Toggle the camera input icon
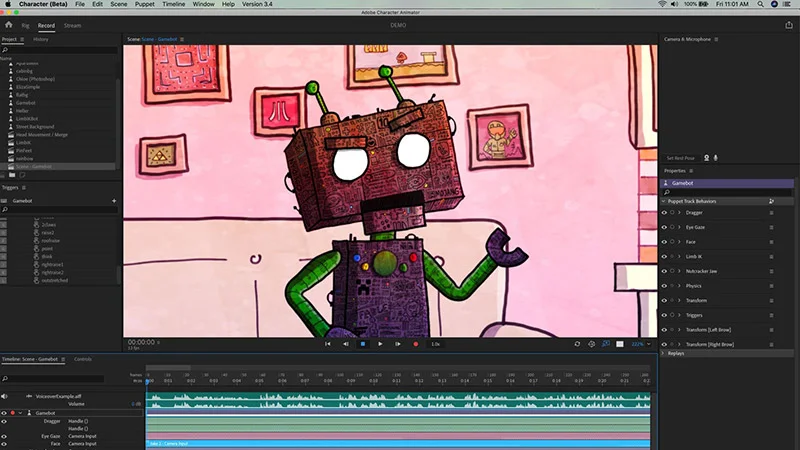The image size is (800, 450). tap(707, 158)
